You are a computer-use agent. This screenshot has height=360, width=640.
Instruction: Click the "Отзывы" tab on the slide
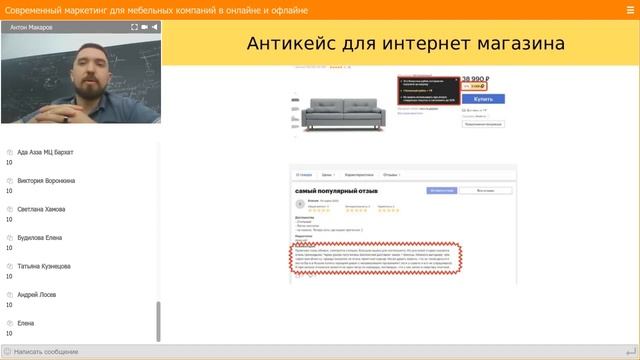tap(390, 175)
